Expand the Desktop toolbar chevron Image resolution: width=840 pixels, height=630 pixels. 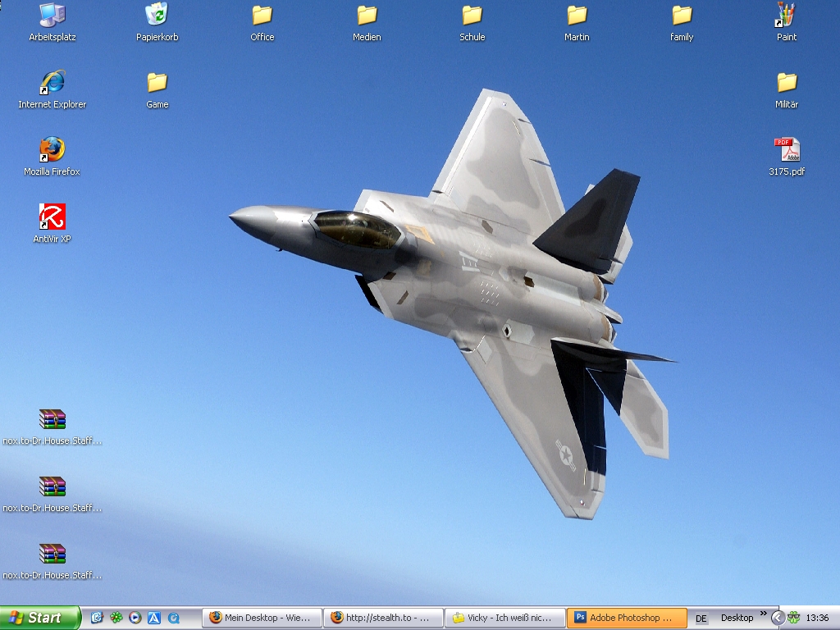pyautogui.click(x=763, y=614)
